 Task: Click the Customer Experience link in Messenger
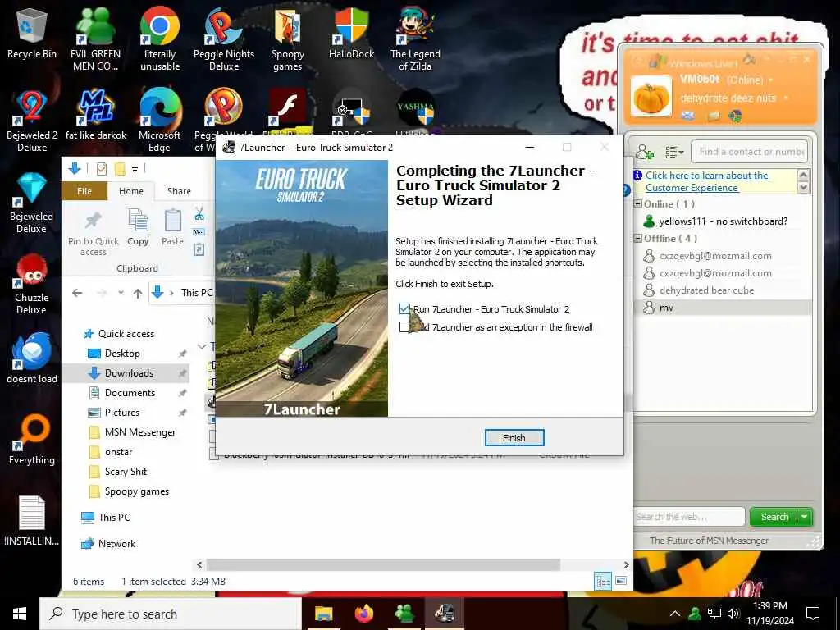tap(707, 181)
